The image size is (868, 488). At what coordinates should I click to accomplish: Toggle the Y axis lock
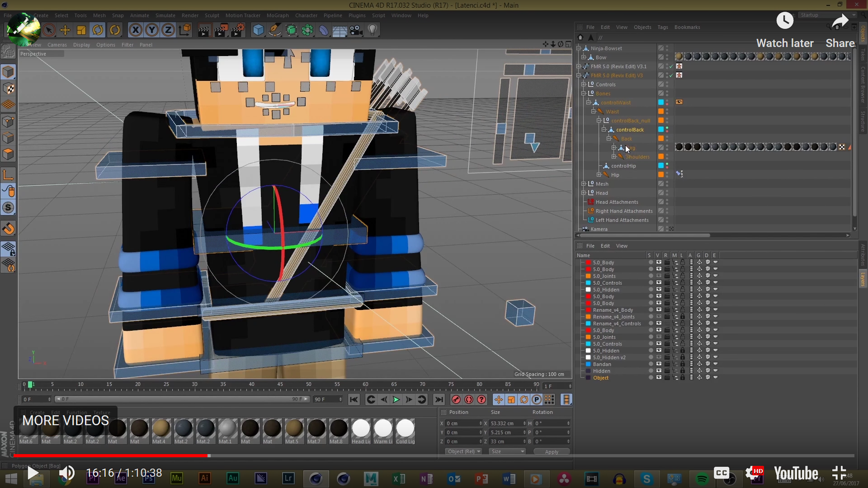click(x=152, y=30)
